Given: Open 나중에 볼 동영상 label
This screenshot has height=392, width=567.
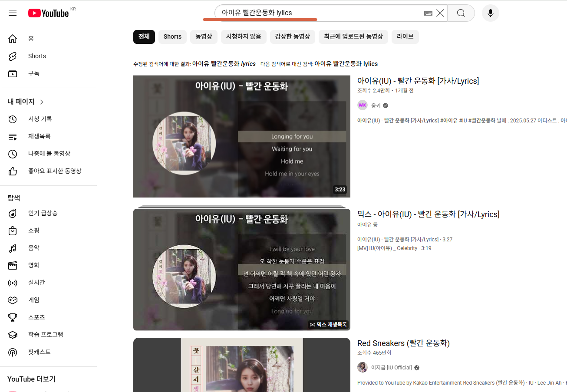Looking at the screenshot, I should [x=49, y=154].
